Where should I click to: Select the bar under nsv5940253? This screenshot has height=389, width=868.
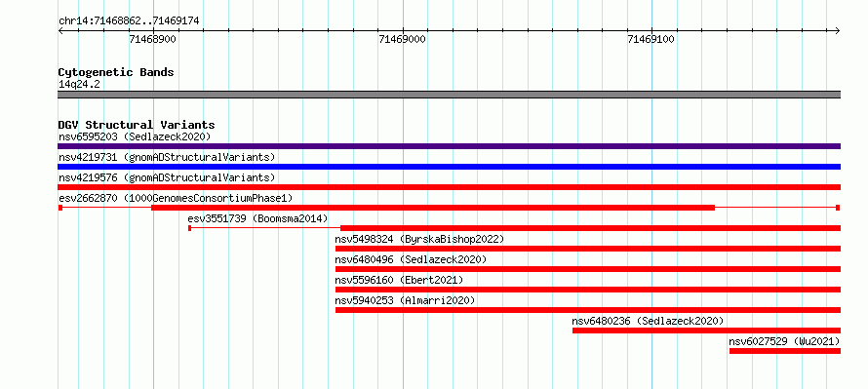tap(588, 310)
